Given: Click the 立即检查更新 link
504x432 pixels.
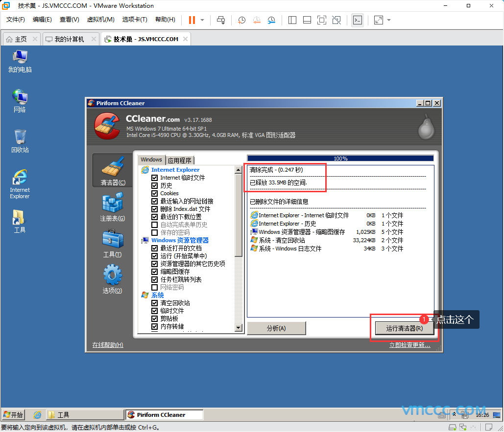Looking at the screenshot, I should coord(409,345).
